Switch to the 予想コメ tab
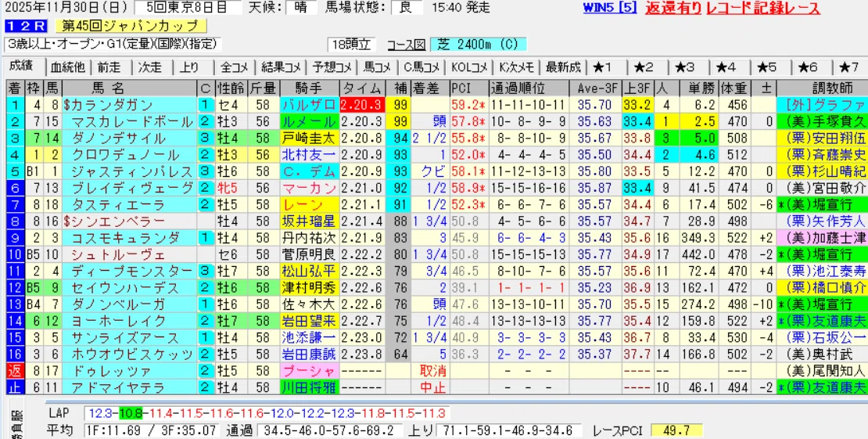 pyautogui.click(x=332, y=67)
